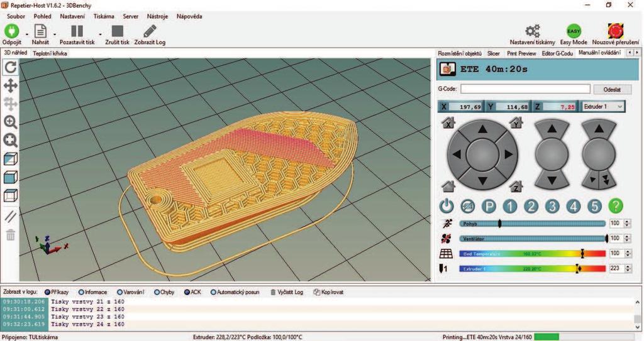The width and height of the screenshot is (644, 341).
Task: Adjust the Pohyb speed spinner
Action: click(x=627, y=224)
